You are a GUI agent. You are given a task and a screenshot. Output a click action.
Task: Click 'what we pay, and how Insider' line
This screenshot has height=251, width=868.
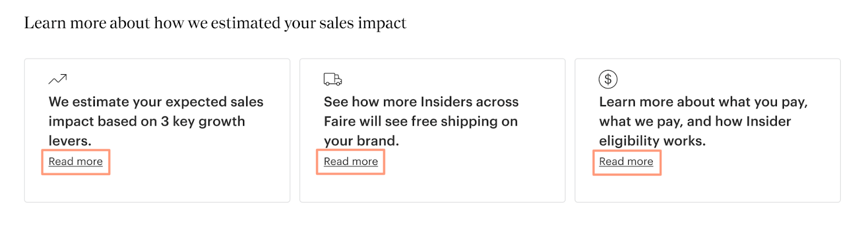tap(695, 121)
